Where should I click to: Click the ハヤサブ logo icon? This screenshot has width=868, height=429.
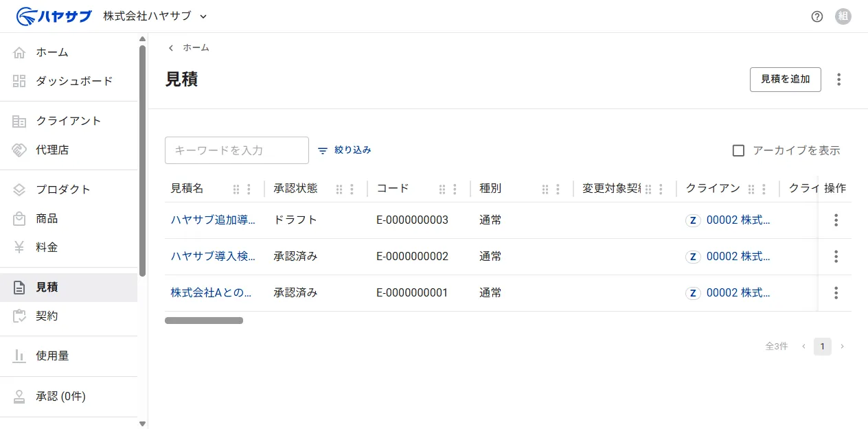54,16
